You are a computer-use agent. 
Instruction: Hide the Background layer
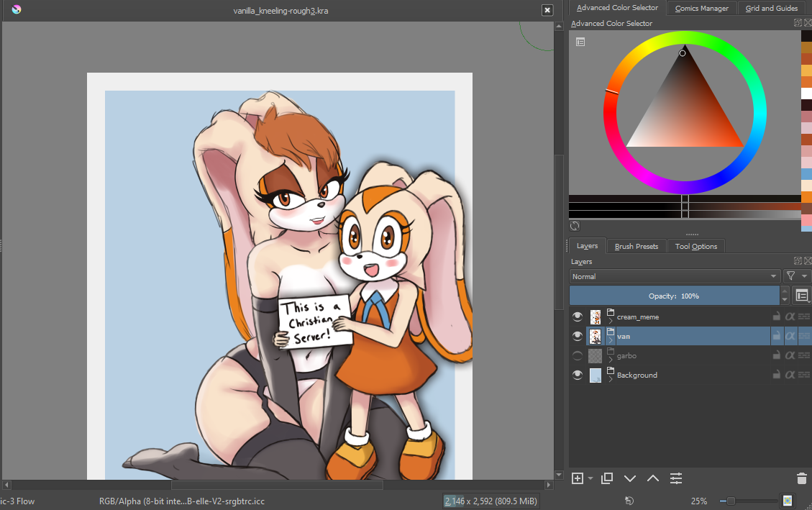coord(578,375)
